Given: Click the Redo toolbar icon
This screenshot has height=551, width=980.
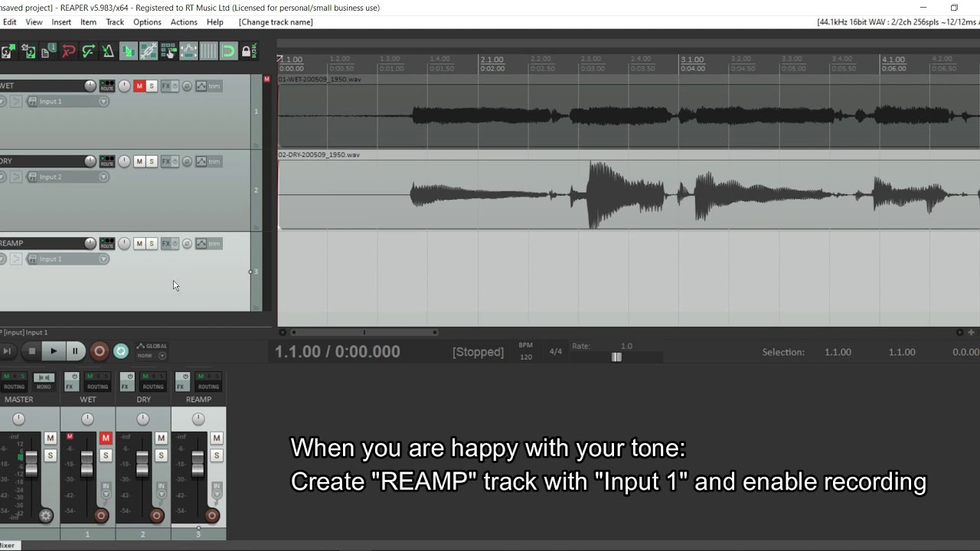Looking at the screenshot, I should 89,51.
